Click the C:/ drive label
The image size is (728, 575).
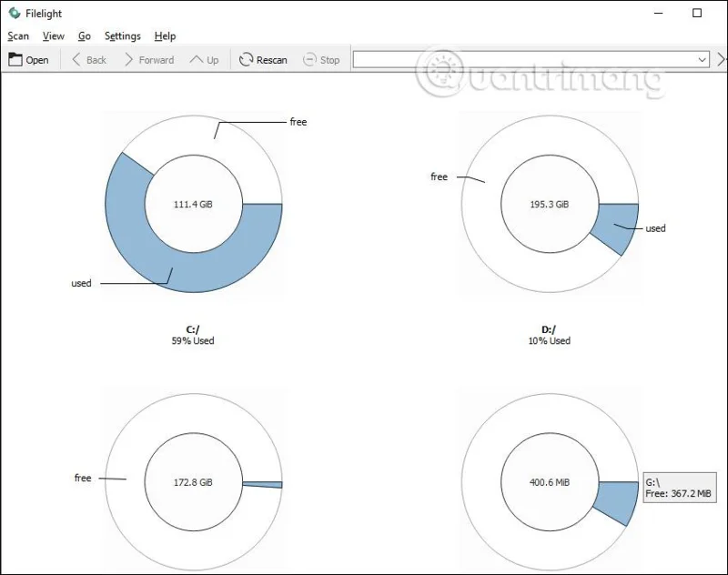pos(193,329)
